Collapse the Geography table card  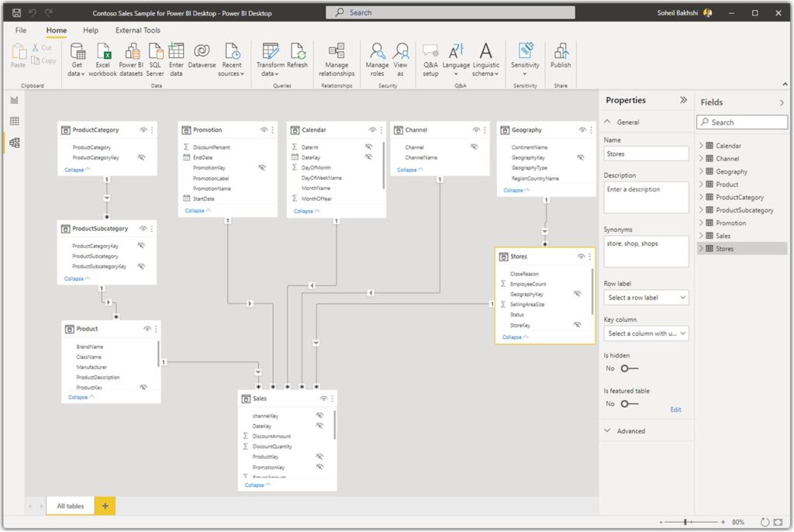pos(516,190)
